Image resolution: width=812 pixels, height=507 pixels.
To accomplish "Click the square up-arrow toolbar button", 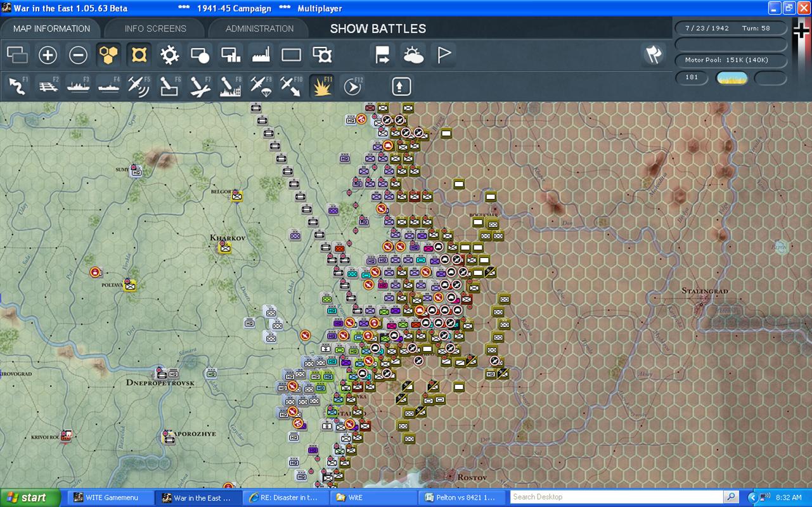I will click(x=401, y=86).
